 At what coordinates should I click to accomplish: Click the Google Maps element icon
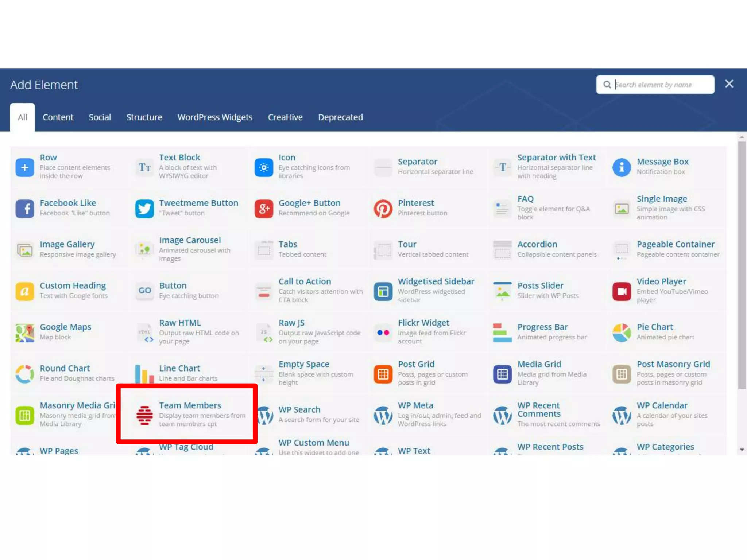[24, 332]
